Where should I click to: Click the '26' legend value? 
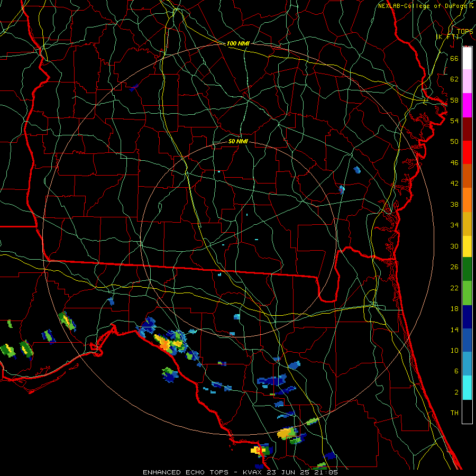pos(454,267)
